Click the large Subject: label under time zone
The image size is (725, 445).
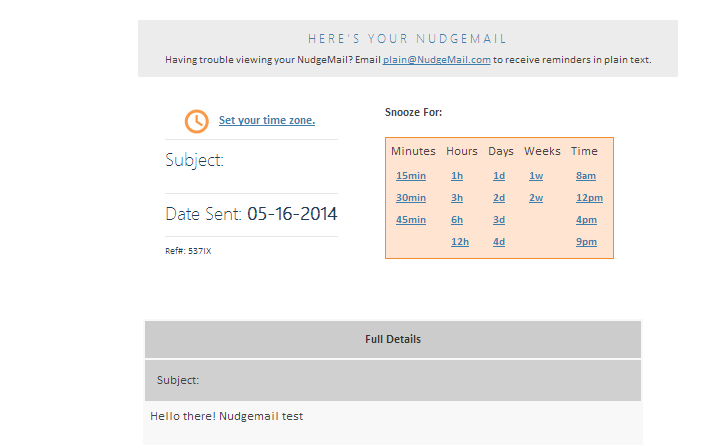point(194,161)
